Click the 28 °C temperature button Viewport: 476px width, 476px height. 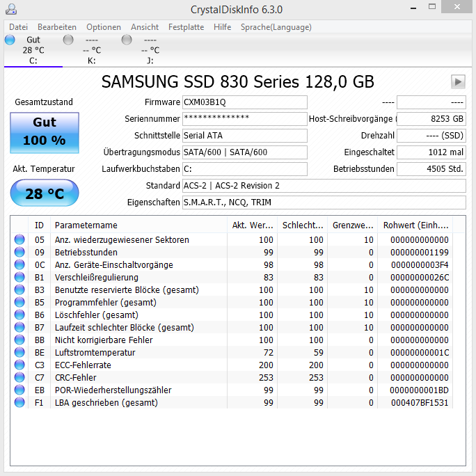click(x=45, y=193)
